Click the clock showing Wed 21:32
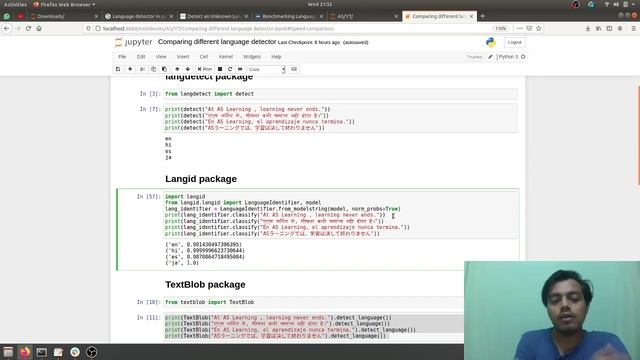640x360 pixels. pyautogui.click(x=320, y=4)
